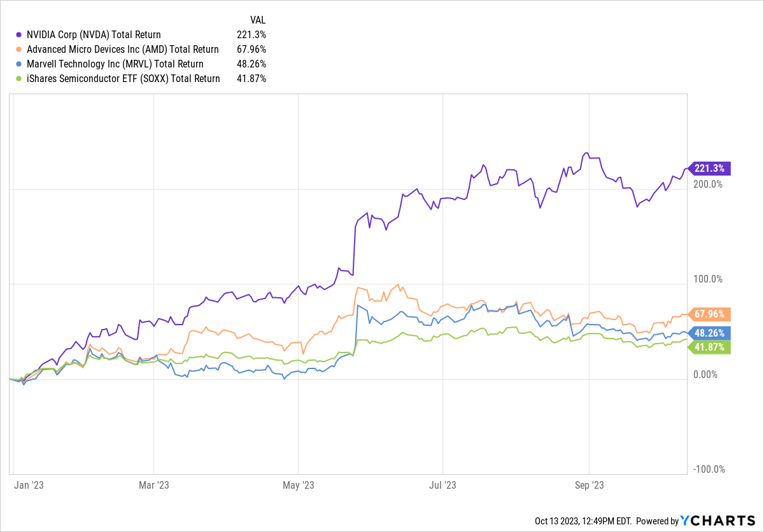This screenshot has width=764, height=532.
Task: Click the purple 221.3% end-of-line flag
Action: click(x=710, y=169)
